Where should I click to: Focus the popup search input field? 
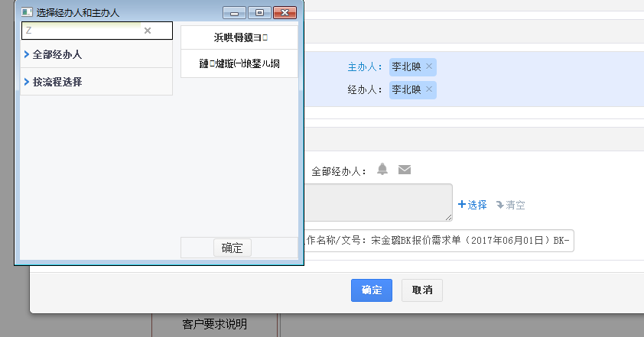tap(80, 31)
